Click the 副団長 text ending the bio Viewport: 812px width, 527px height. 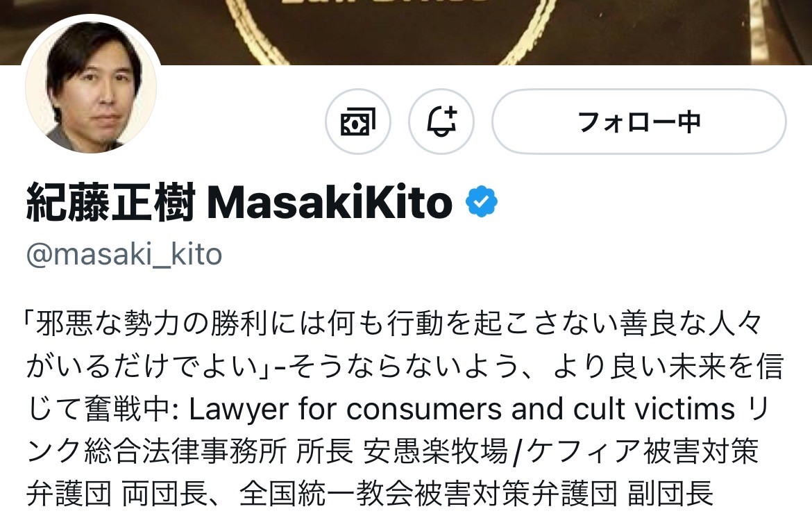click(670, 494)
